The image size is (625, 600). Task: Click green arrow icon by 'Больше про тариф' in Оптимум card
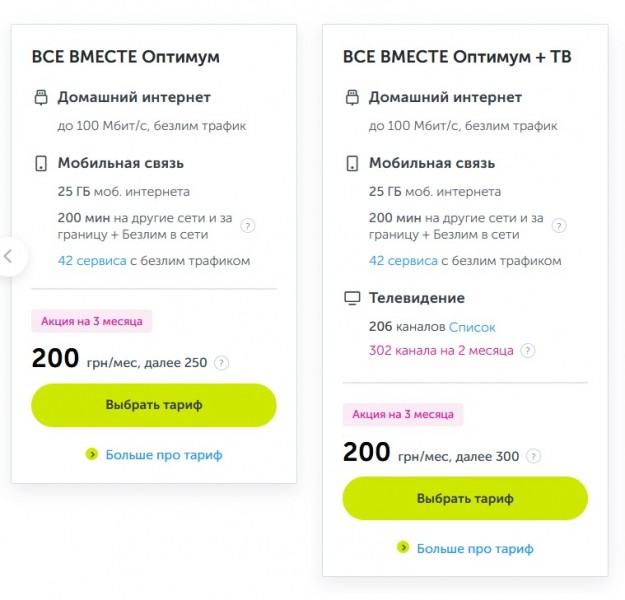click(92, 454)
